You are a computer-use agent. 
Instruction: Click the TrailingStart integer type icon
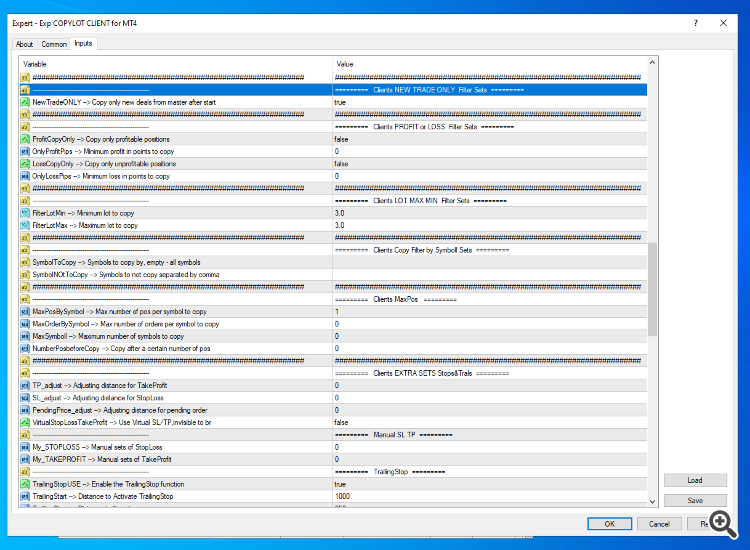click(x=25, y=496)
